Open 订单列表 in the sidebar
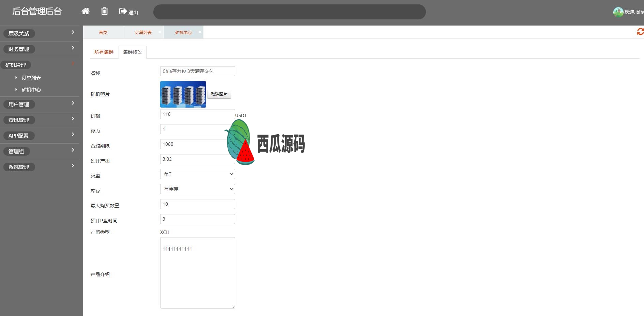The image size is (644, 316). [31, 78]
